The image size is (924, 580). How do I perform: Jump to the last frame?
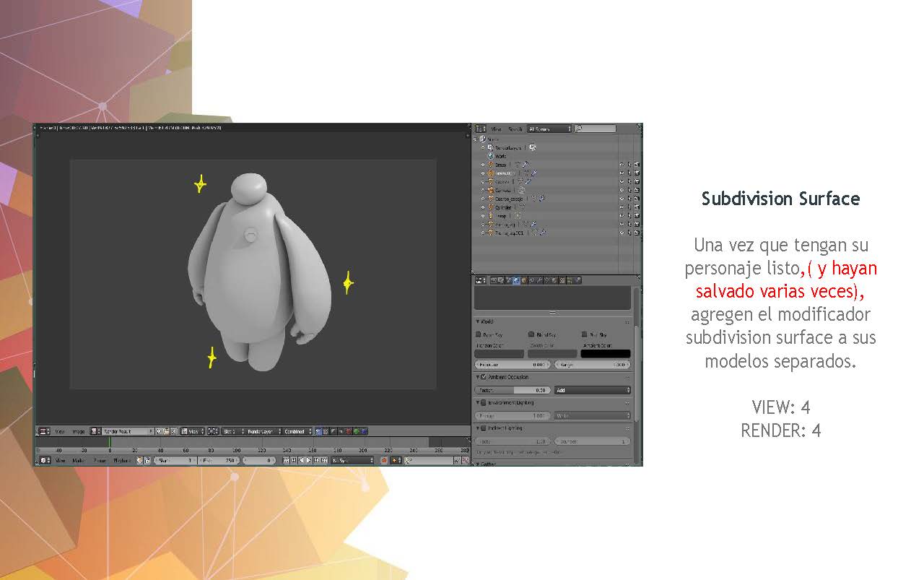326,460
